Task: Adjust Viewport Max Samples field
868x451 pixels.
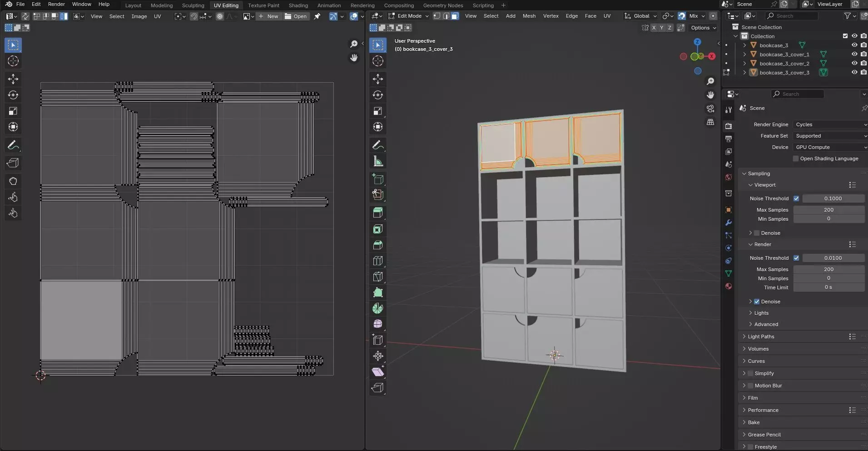Action: [828, 210]
